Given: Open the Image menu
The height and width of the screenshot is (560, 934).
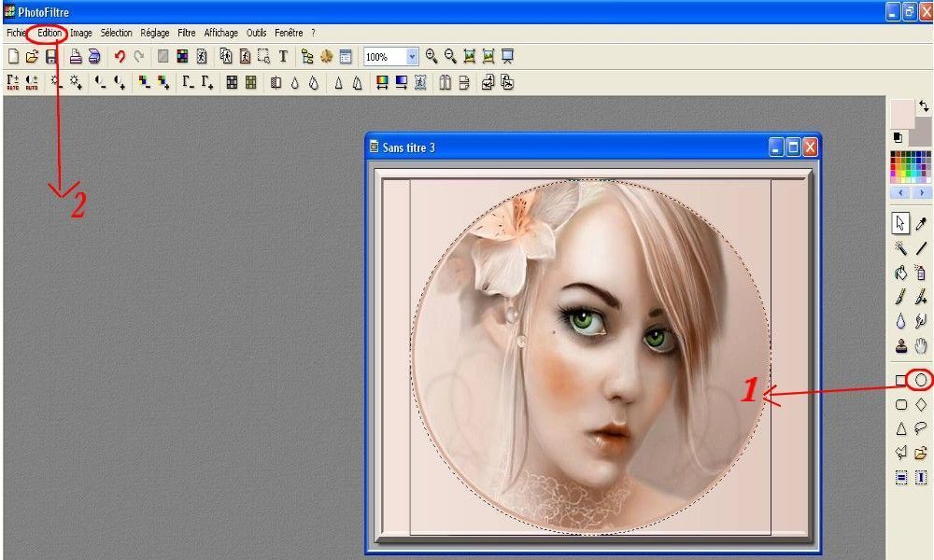Looking at the screenshot, I should pos(81,33).
